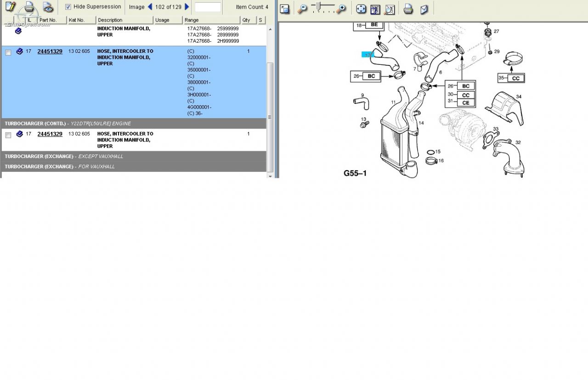
Task: Click callout number 16 on diagram
Action: click(441, 161)
